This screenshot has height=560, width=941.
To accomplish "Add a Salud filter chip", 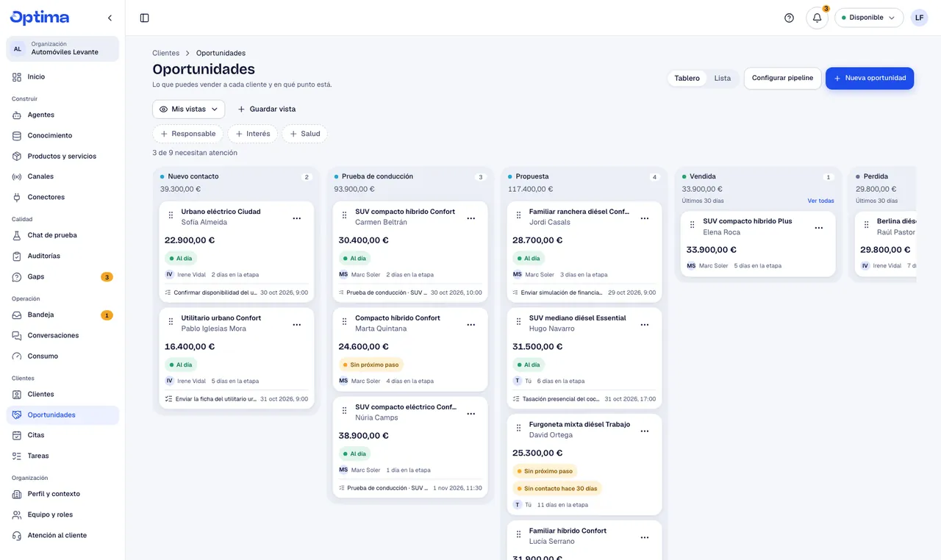I will click(304, 134).
